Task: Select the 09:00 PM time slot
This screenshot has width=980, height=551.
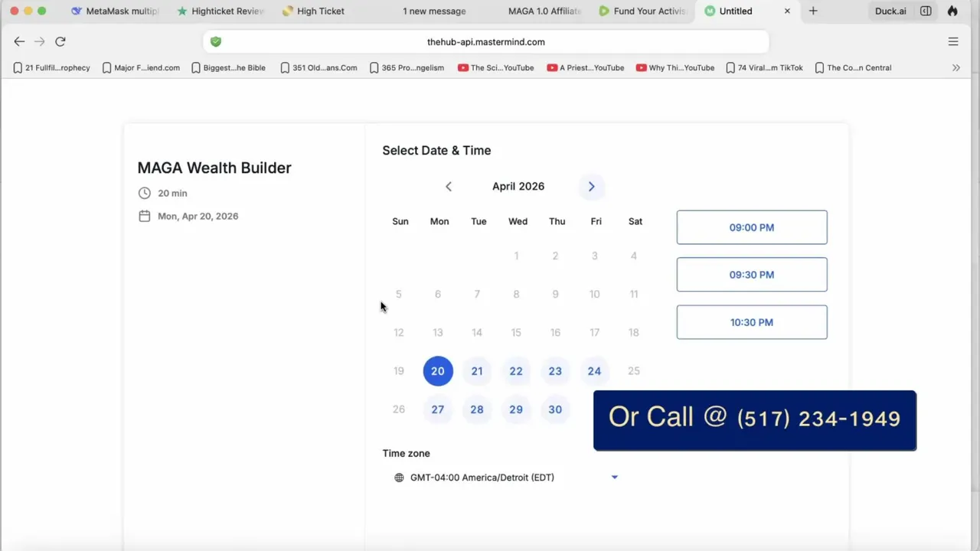Action: pyautogui.click(x=752, y=227)
